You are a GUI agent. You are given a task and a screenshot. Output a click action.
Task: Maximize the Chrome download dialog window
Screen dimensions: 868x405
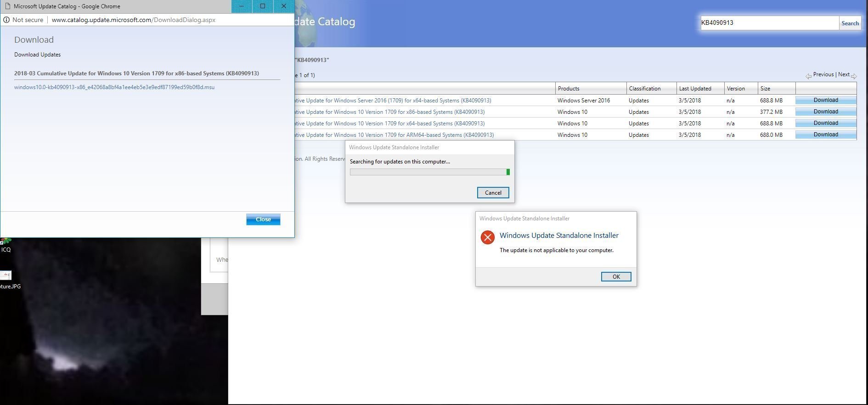[x=263, y=6]
